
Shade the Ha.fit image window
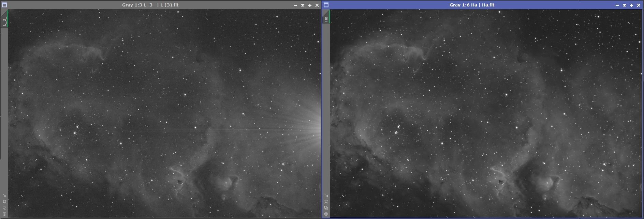coord(624,5)
